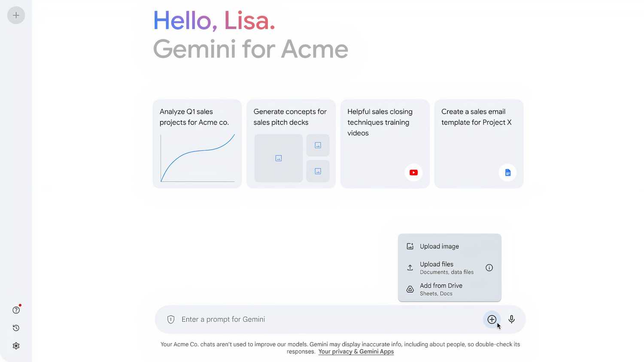Open the attachment plus icon in prompt bar
Screen dimensions: 644x362
[492, 319]
